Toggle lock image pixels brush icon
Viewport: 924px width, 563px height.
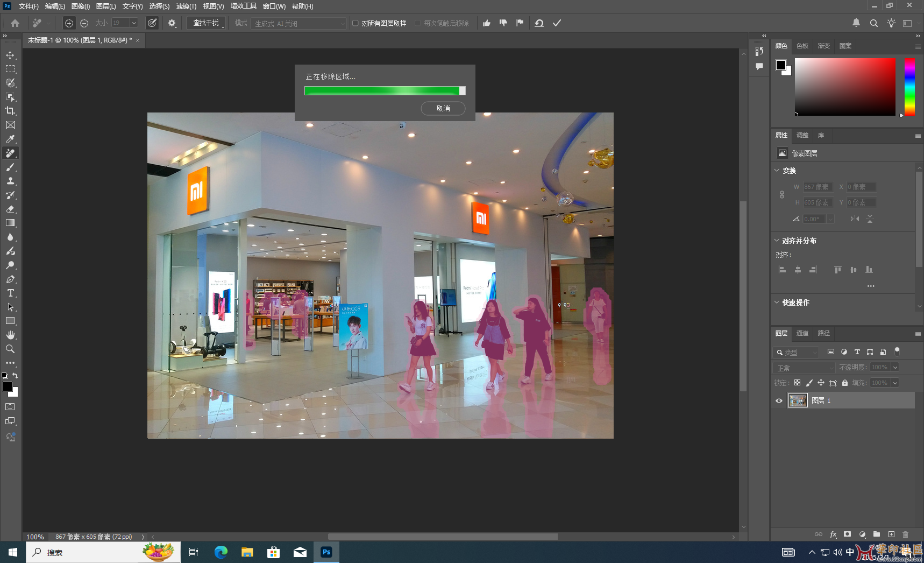coord(809,383)
